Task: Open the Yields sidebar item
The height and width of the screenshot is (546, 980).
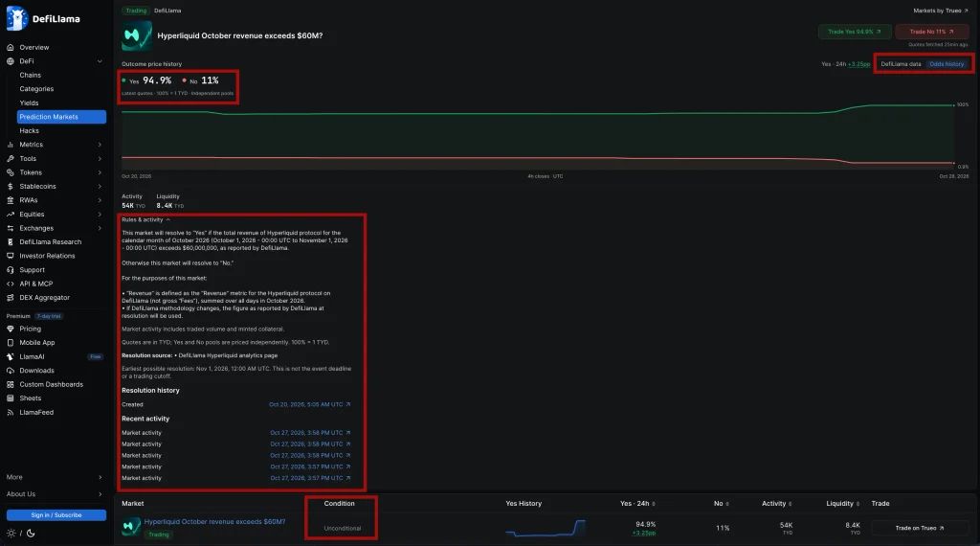Action: [29, 103]
